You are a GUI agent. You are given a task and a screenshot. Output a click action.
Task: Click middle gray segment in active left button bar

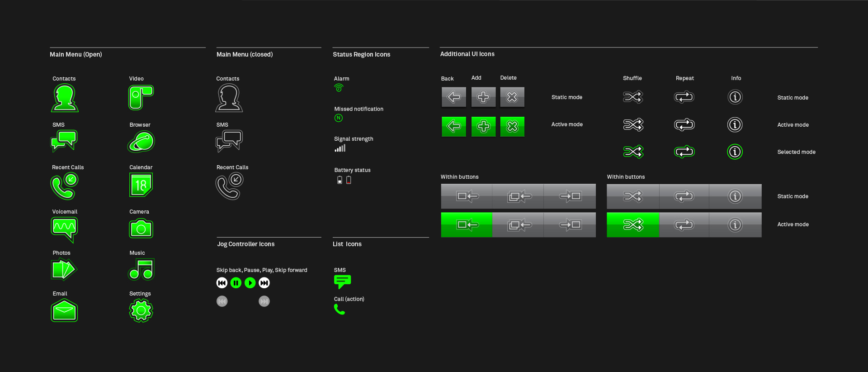tap(518, 224)
